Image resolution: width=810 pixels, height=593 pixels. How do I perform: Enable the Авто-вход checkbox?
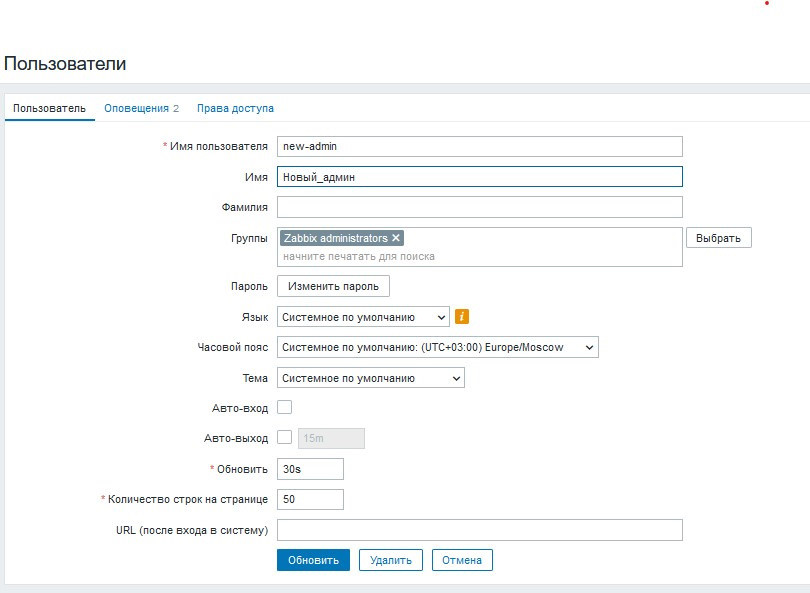(284, 407)
